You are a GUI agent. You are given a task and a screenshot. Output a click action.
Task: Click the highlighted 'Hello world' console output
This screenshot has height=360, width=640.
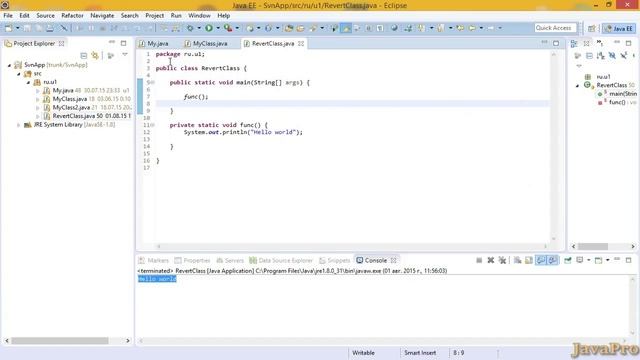pos(157,279)
